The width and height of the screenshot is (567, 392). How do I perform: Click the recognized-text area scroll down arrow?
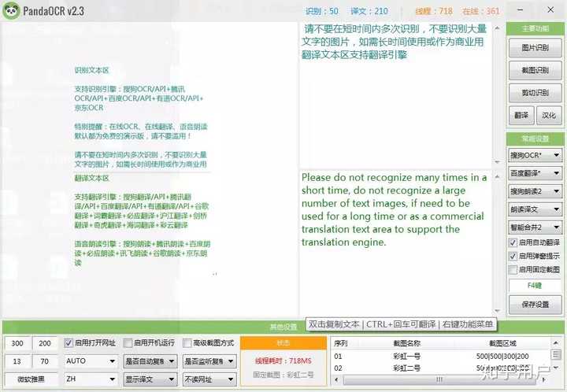(497, 162)
